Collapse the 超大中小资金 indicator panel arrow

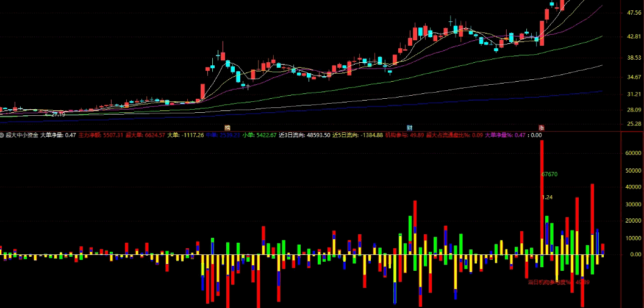click(2, 135)
